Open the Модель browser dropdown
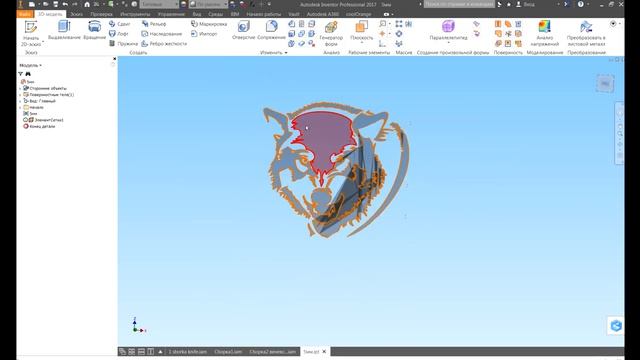This screenshot has height=360, width=640. pos(31,65)
